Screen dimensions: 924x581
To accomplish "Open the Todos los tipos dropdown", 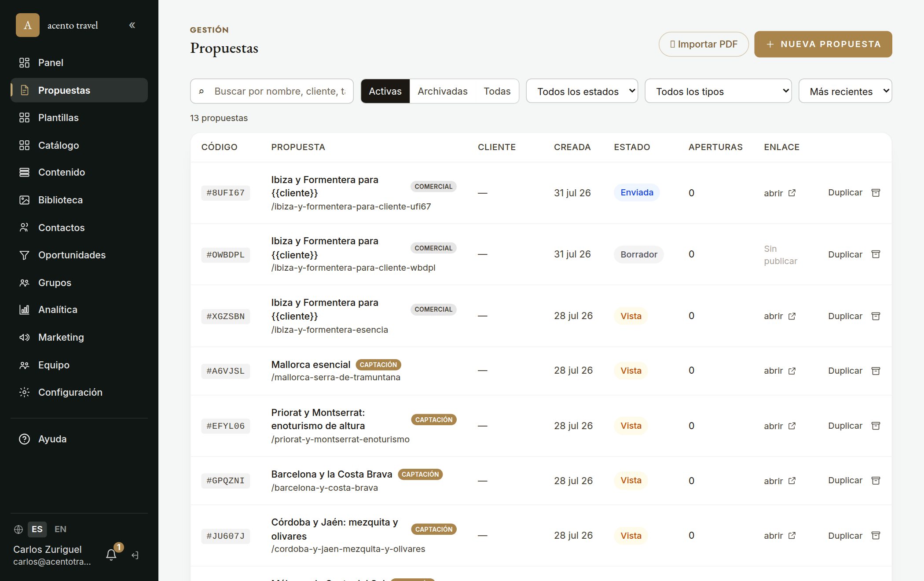I will point(718,91).
